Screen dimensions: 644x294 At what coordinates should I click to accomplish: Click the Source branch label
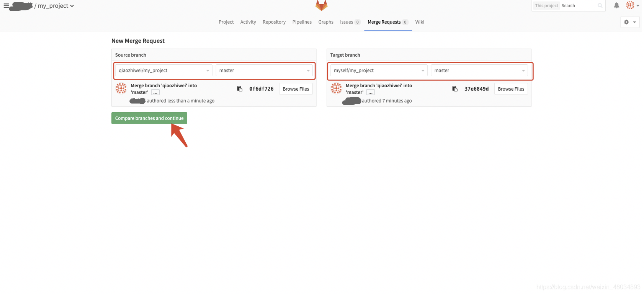pyautogui.click(x=131, y=55)
